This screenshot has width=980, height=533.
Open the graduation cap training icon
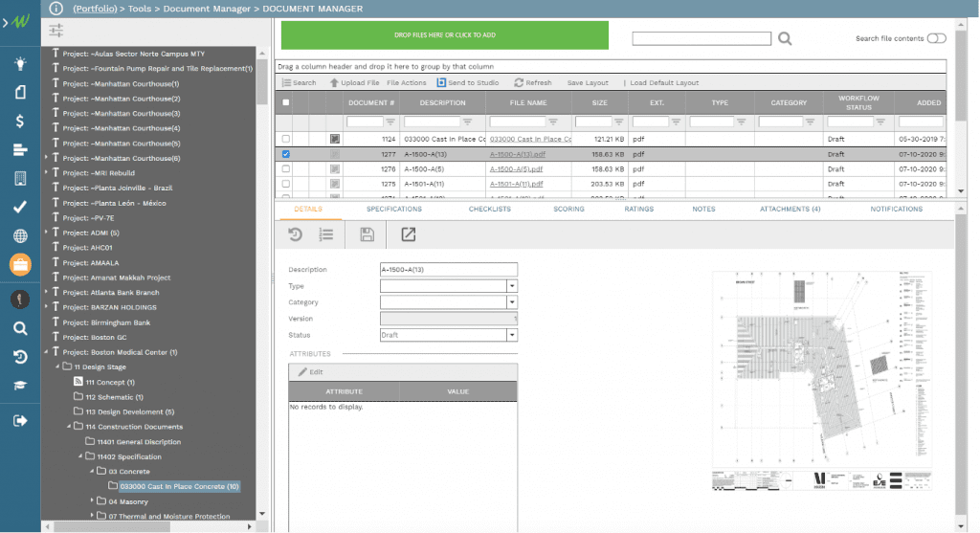[x=20, y=386]
